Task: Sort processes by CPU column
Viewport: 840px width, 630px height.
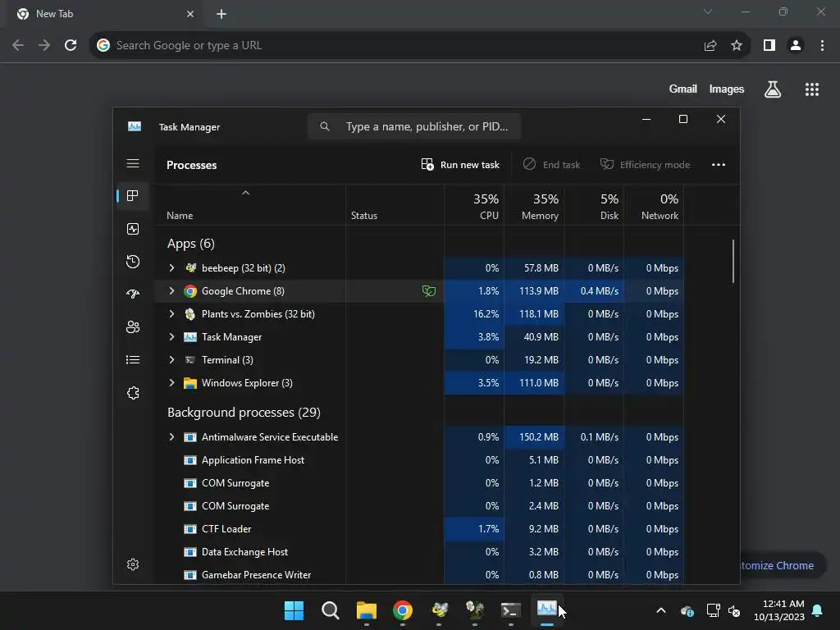Action: point(474,206)
